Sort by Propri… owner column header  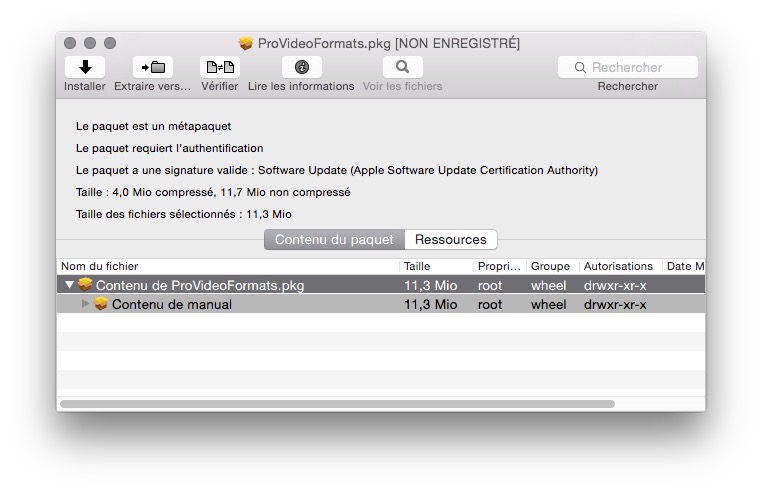(500, 266)
